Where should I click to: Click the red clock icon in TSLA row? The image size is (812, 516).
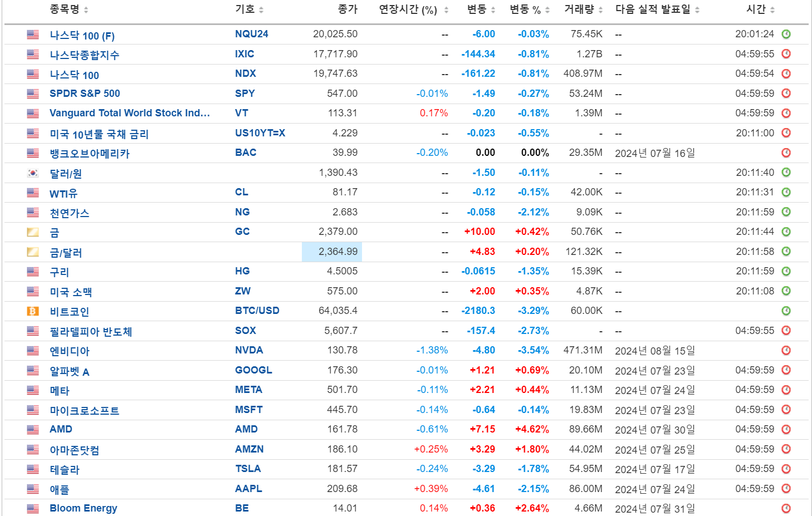point(786,469)
